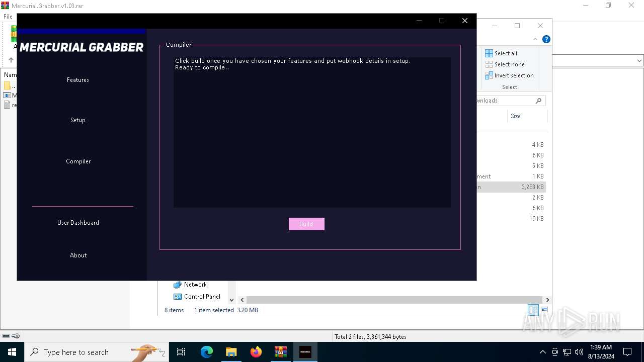Switch Explorer to details view icon

(533, 310)
